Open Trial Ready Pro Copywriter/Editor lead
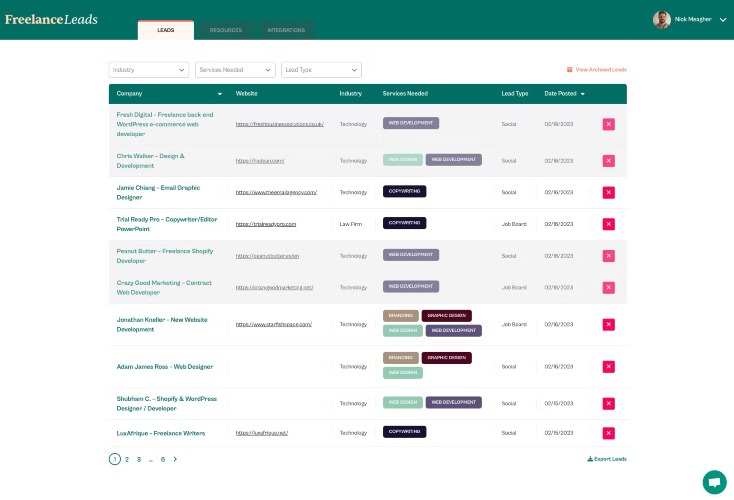Image resolution: width=734 pixels, height=500 pixels. coord(167,224)
